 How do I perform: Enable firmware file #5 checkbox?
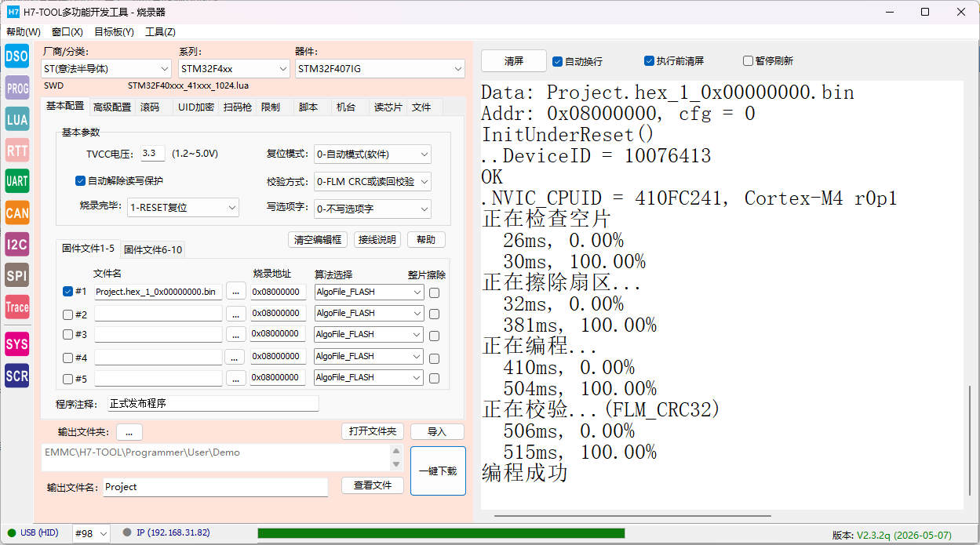(x=67, y=379)
